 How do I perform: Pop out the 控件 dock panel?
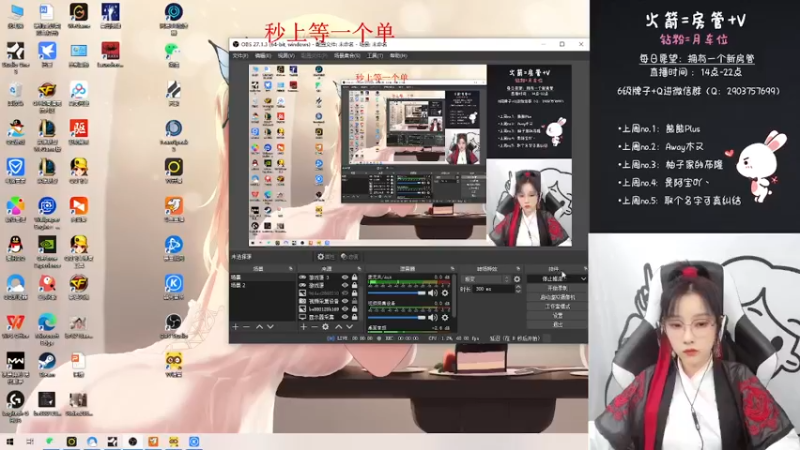coord(585,268)
